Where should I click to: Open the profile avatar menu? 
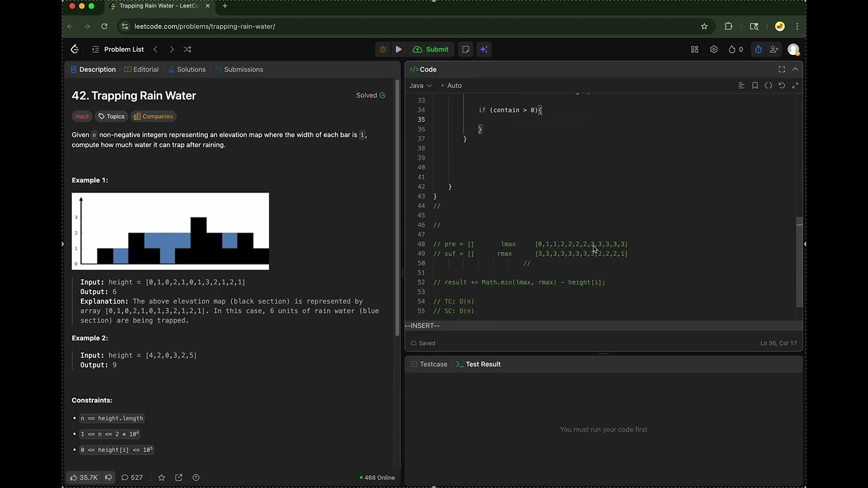pyautogui.click(x=793, y=49)
